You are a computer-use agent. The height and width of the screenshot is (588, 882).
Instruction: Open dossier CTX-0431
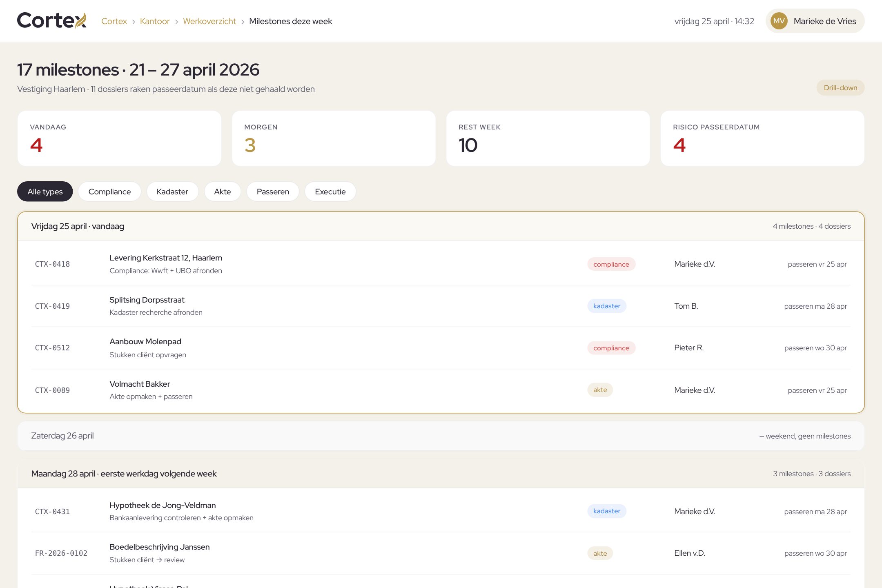tap(52, 512)
